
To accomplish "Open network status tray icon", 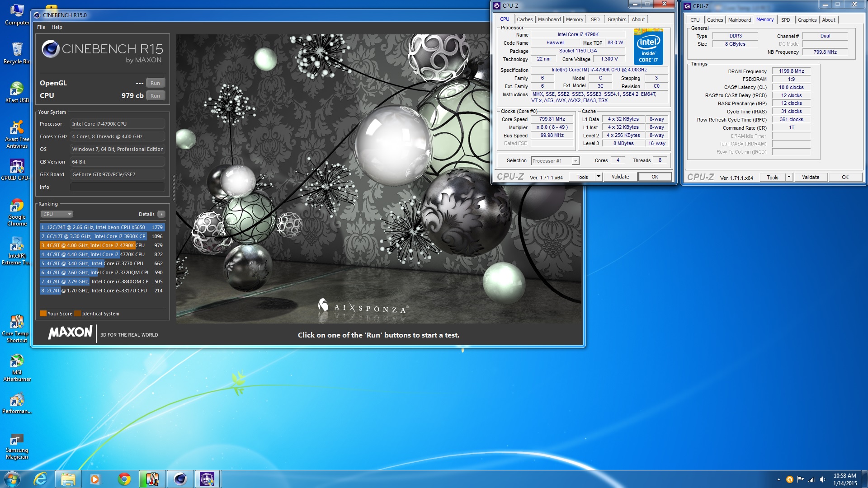I will pyautogui.click(x=811, y=479).
